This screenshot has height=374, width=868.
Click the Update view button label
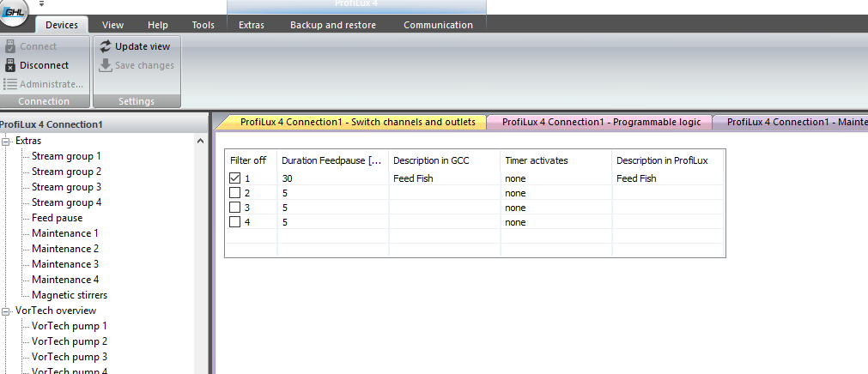point(143,46)
